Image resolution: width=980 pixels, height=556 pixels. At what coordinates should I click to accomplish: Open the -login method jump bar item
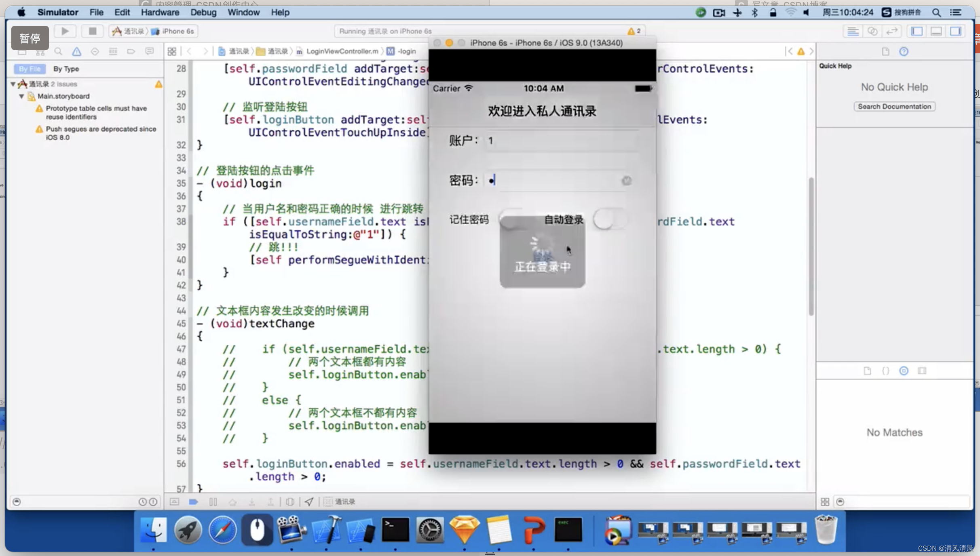click(401, 51)
